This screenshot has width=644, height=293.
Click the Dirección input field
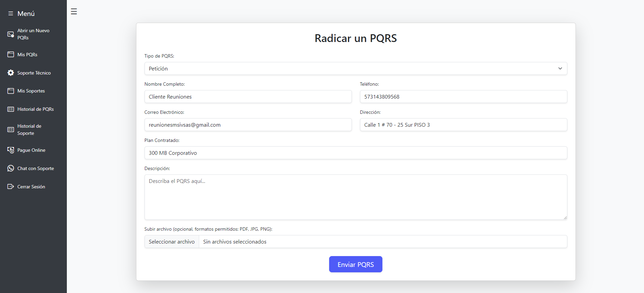point(463,125)
